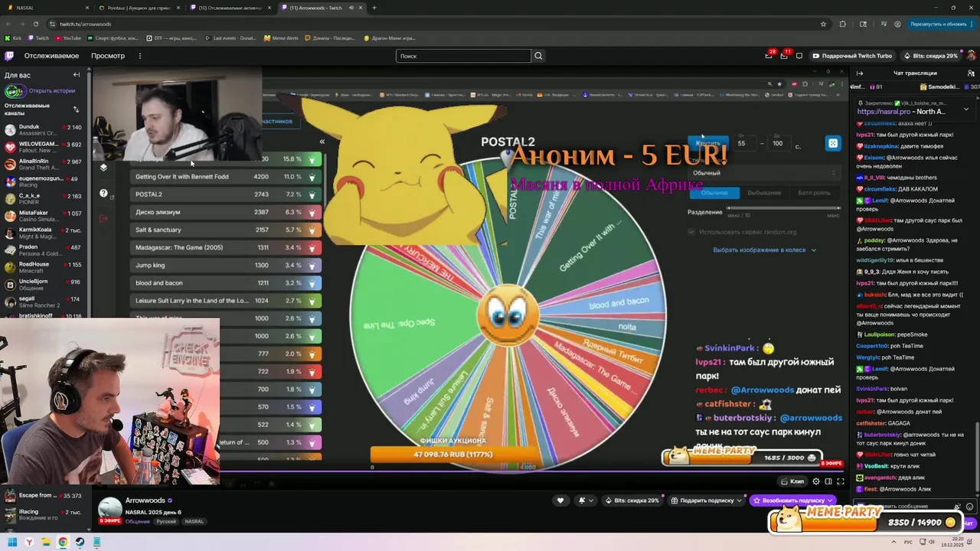Open player settings gear icon
Viewport: 980px width, 551px height.
click(x=816, y=481)
